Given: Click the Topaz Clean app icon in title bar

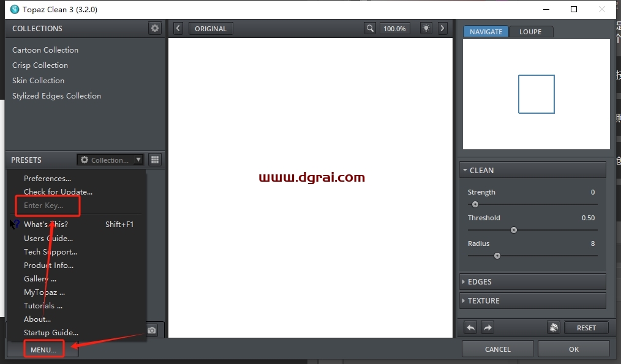Looking at the screenshot, I should [15, 9].
